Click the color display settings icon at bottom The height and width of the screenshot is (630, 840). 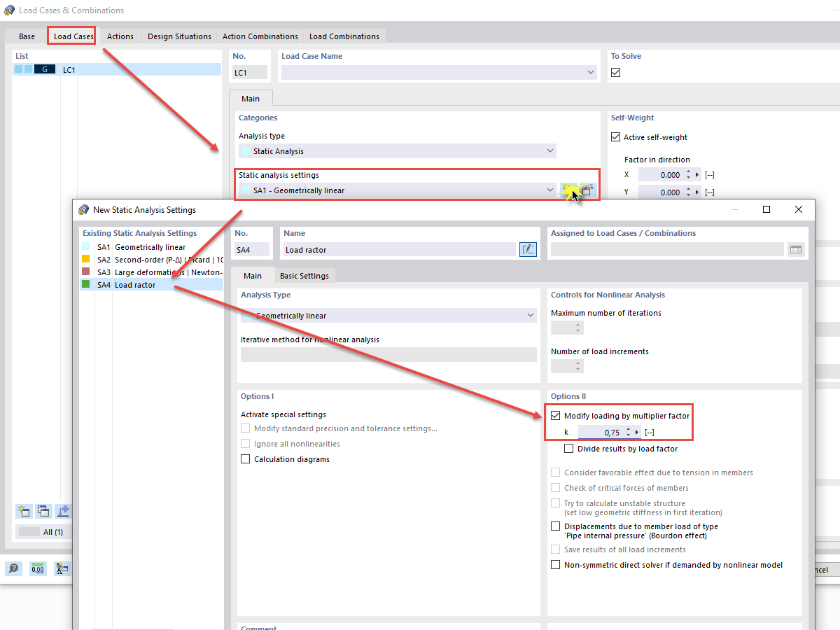(x=62, y=569)
